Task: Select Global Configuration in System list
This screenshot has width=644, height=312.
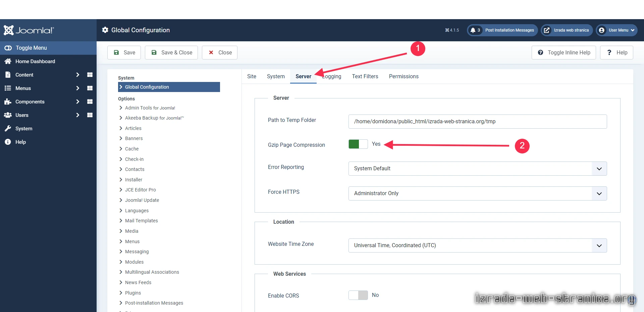Action: pyautogui.click(x=169, y=87)
